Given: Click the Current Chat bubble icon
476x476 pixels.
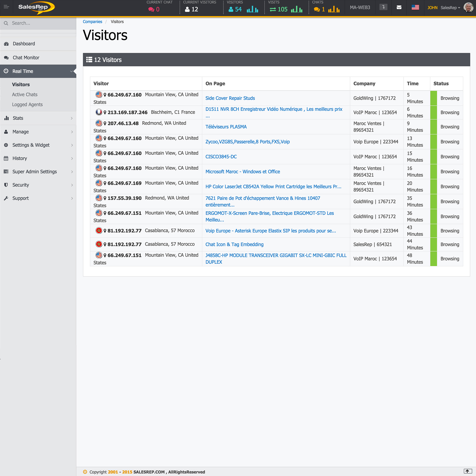Looking at the screenshot, I should [151, 9].
